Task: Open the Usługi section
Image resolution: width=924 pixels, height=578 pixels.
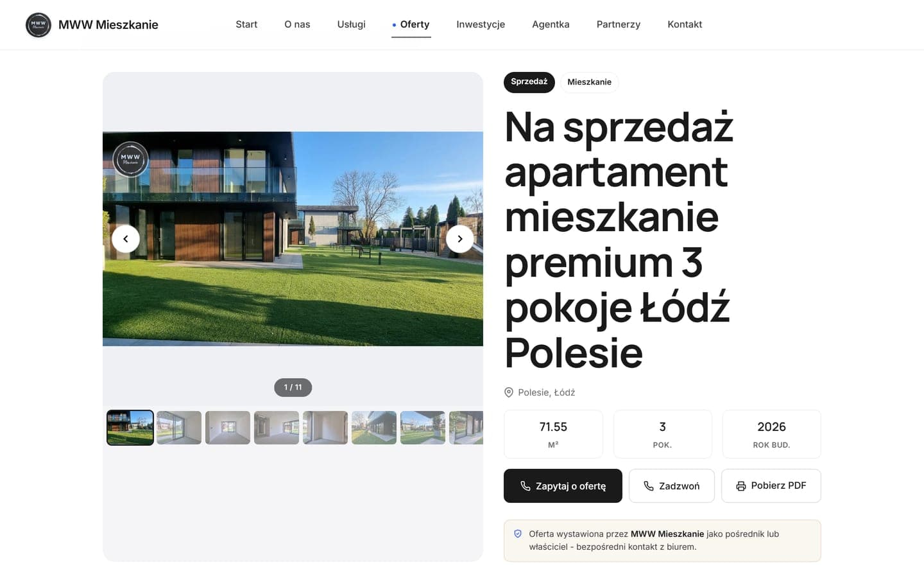Action: point(352,24)
